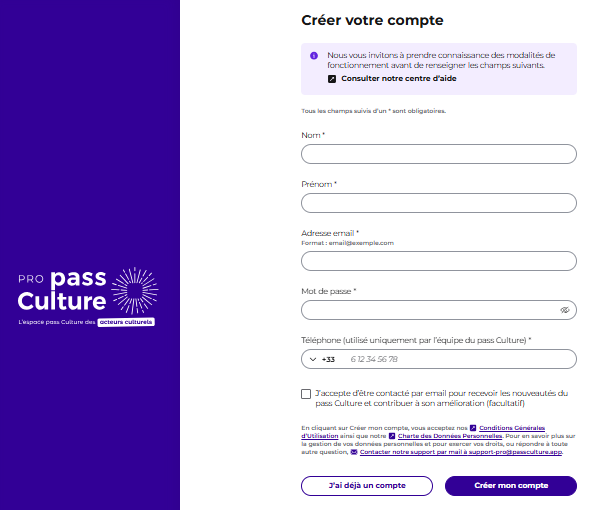The height and width of the screenshot is (510, 590).
Task: Click the pass Culture sunburst logo
Action: point(135,291)
